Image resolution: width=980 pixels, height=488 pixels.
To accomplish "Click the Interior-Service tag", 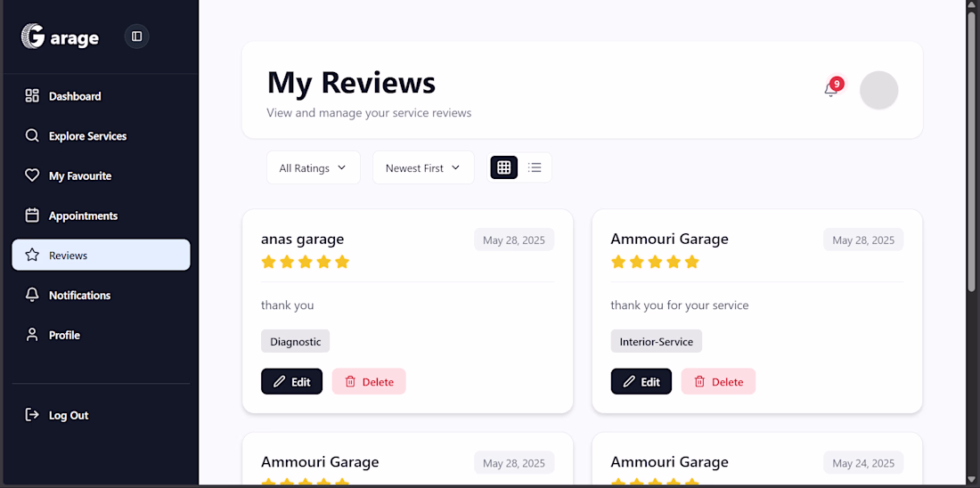I will click(657, 341).
